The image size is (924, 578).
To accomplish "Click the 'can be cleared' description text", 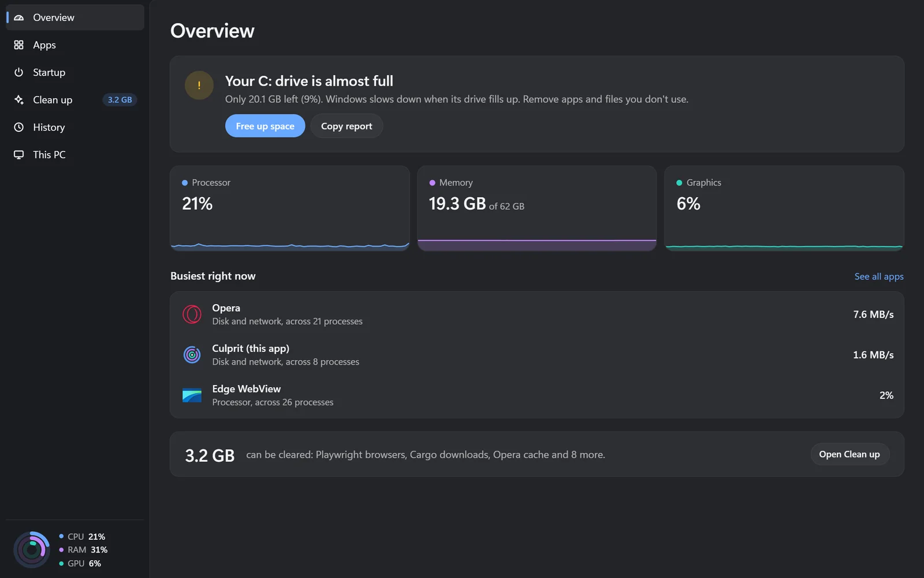I will pyautogui.click(x=426, y=455).
